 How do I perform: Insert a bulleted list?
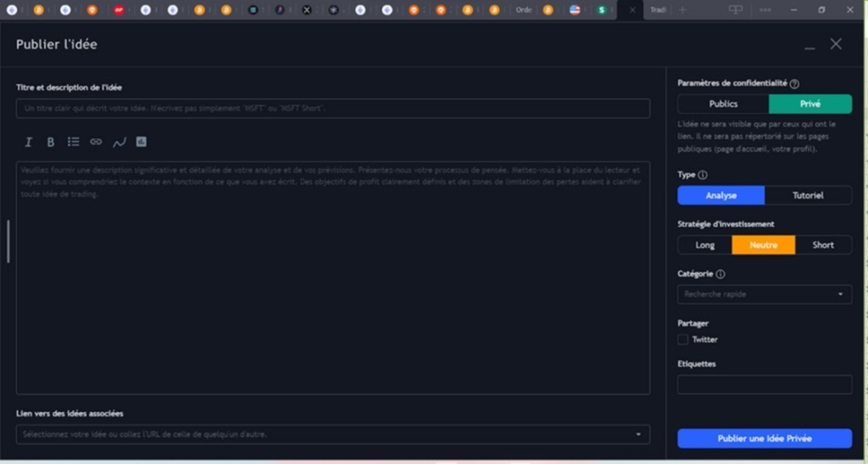pyautogui.click(x=73, y=143)
